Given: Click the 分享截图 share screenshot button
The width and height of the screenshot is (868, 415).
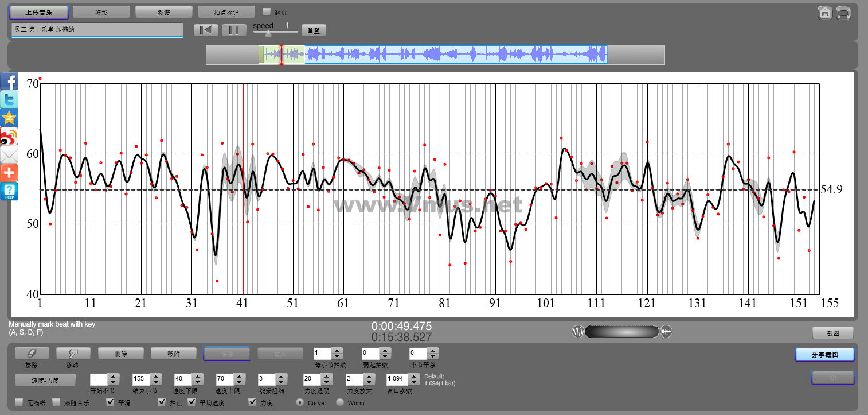Looking at the screenshot, I should [x=824, y=355].
